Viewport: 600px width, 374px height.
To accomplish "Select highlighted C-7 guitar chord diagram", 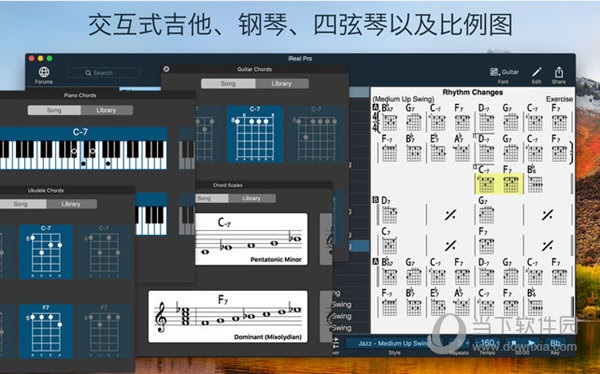I will 255,134.
